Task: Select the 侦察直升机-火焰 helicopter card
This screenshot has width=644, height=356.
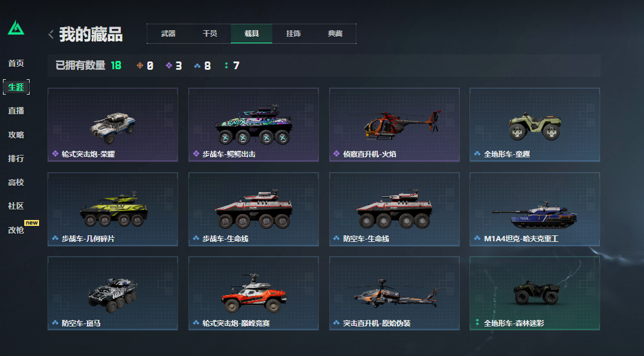Action: coord(394,125)
